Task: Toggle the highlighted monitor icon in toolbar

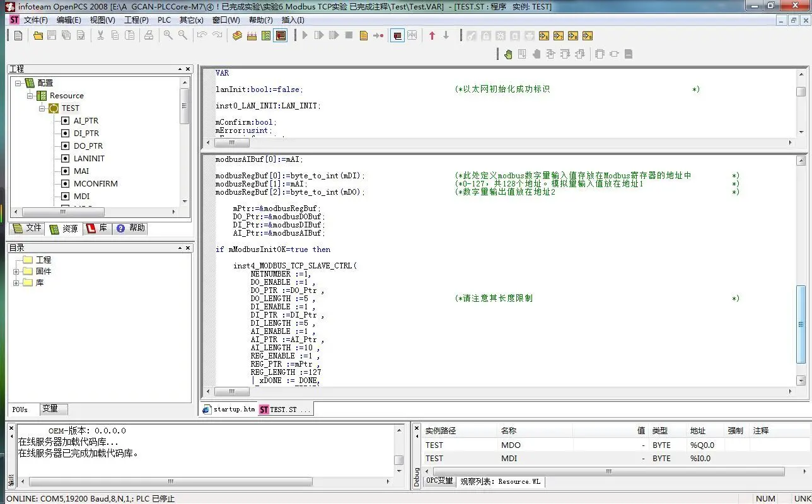Action: pos(397,36)
